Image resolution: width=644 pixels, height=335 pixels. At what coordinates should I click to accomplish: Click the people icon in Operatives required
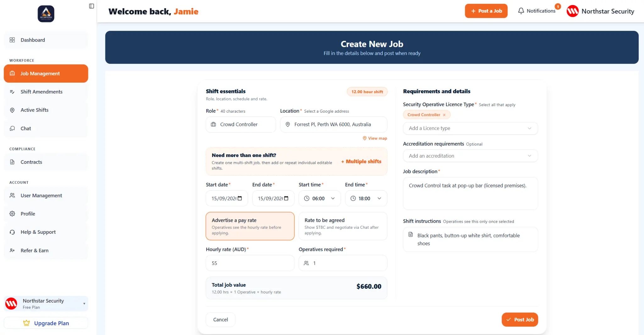306,263
